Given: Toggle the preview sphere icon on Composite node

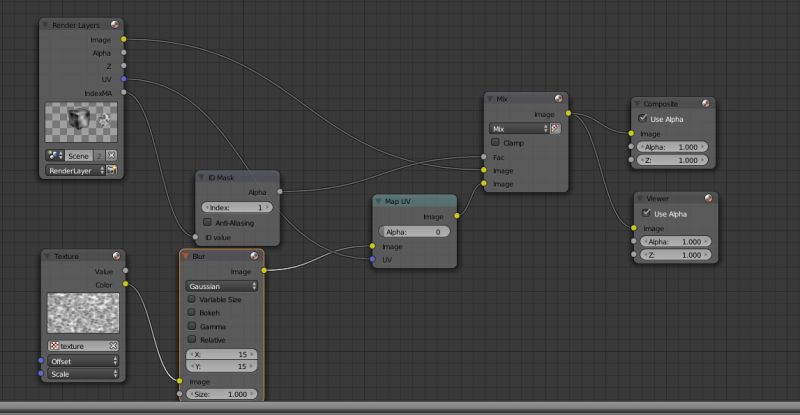Looking at the screenshot, I should (x=706, y=103).
